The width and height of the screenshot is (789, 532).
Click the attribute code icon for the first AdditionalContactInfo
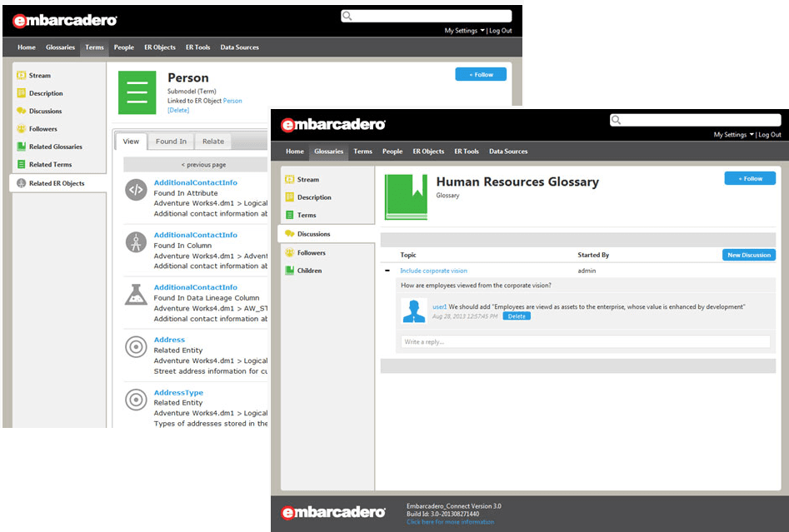point(136,190)
